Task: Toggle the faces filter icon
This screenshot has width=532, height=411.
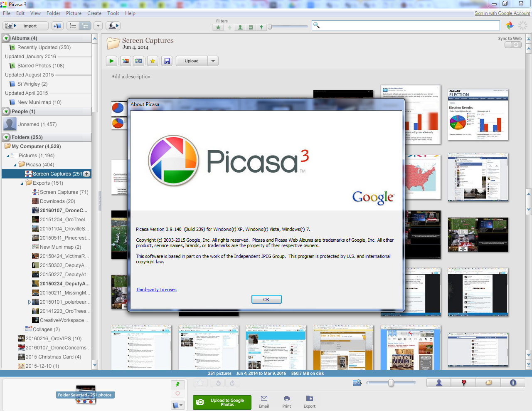Action: [x=240, y=27]
